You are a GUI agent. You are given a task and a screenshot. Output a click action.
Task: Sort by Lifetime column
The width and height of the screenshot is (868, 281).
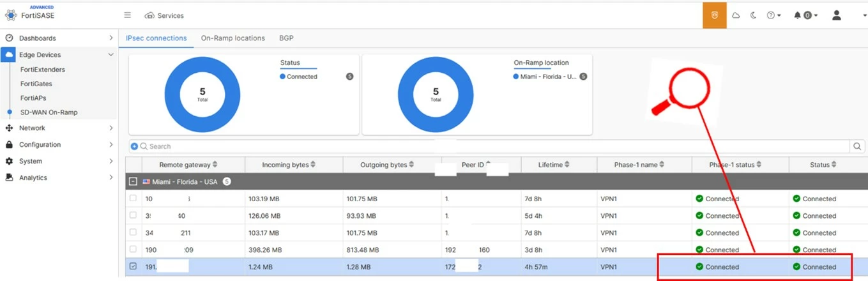[554, 165]
